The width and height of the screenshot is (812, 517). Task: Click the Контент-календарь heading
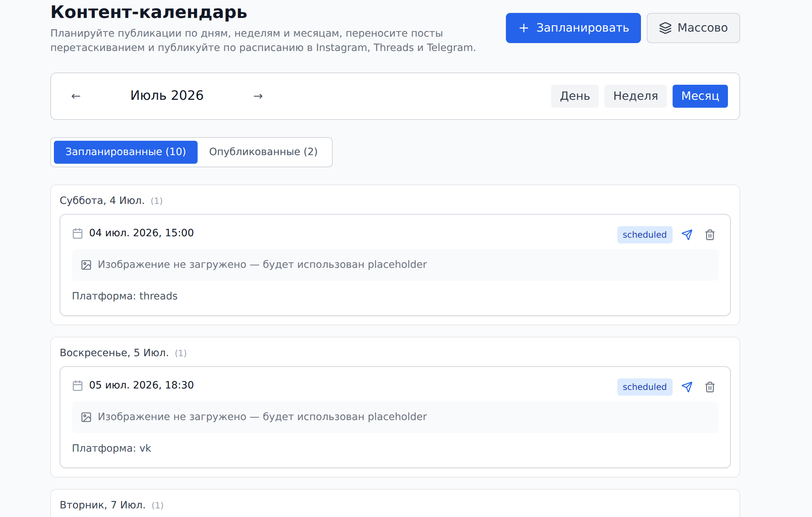pos(149,12)
